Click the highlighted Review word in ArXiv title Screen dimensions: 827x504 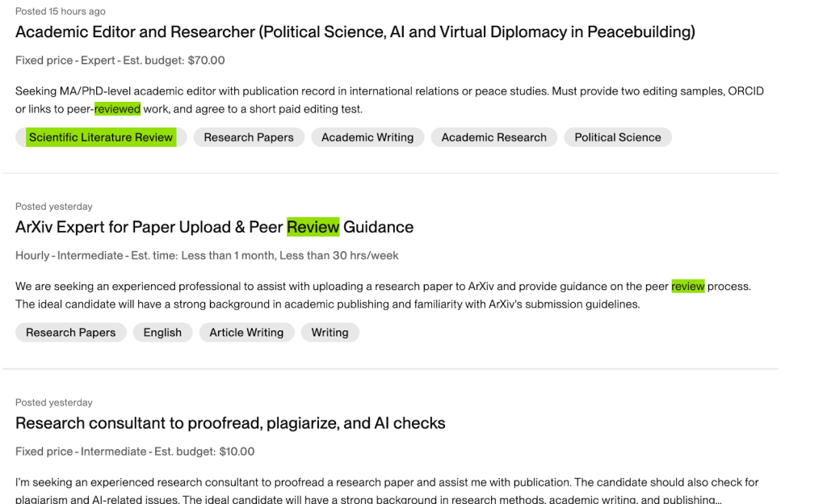click(x=313, y=227)
